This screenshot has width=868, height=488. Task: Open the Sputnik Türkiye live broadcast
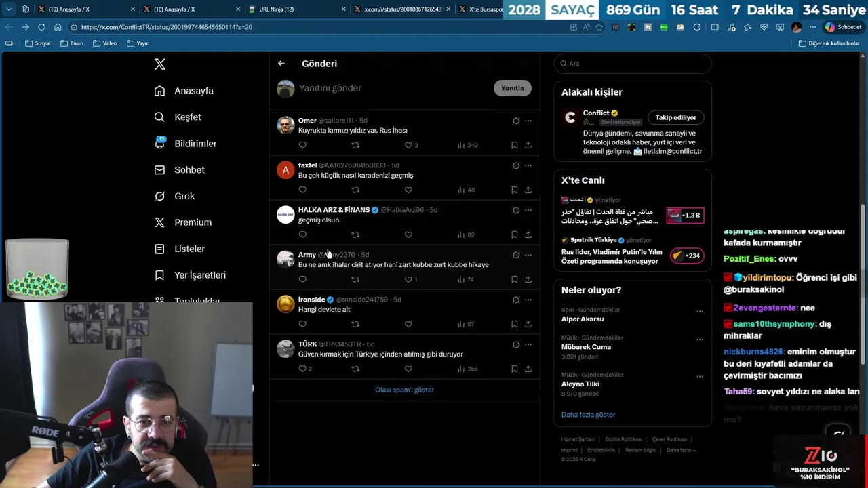[633, 253]
